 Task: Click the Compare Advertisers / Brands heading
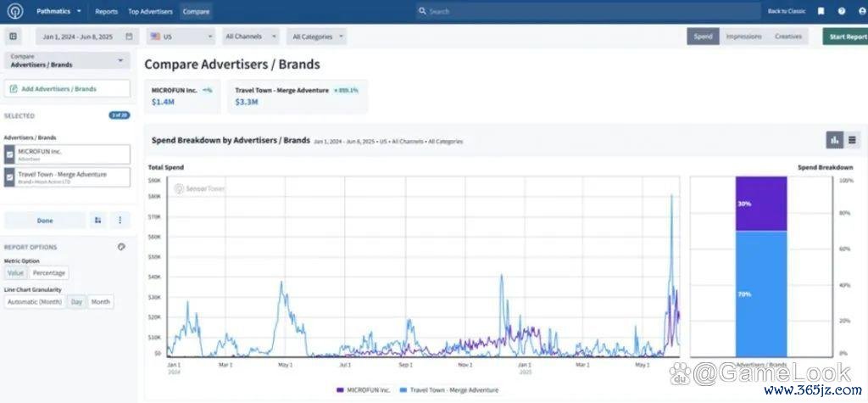[x=232, y=64]
